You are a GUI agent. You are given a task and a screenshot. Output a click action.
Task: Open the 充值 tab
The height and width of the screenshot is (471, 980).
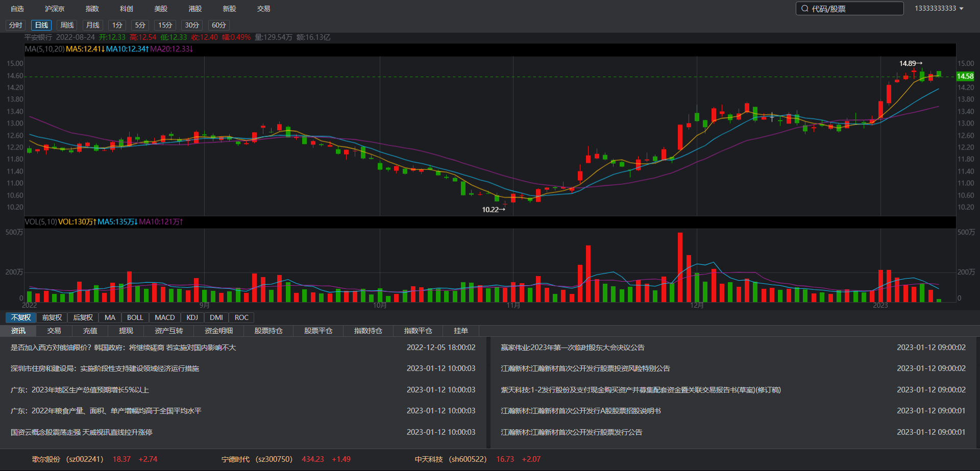tap(90, 331)
